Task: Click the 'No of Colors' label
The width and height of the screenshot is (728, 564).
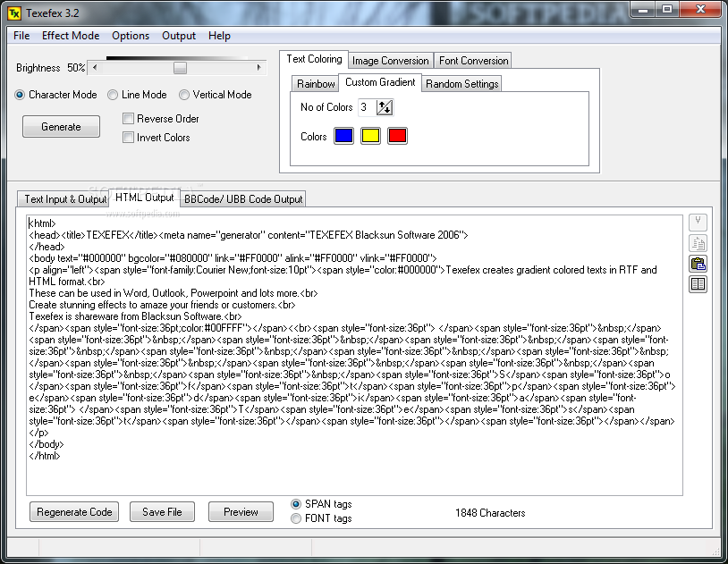Action: tap(326, 107)
